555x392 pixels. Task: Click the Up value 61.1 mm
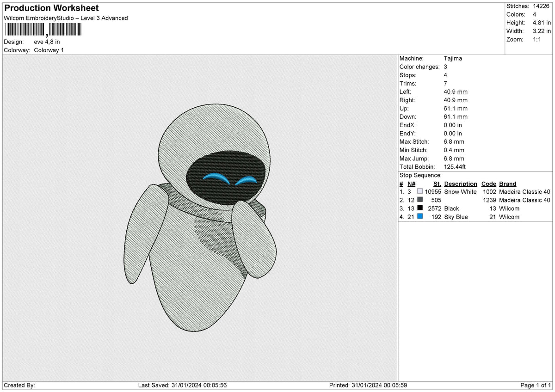coord(456,108)
